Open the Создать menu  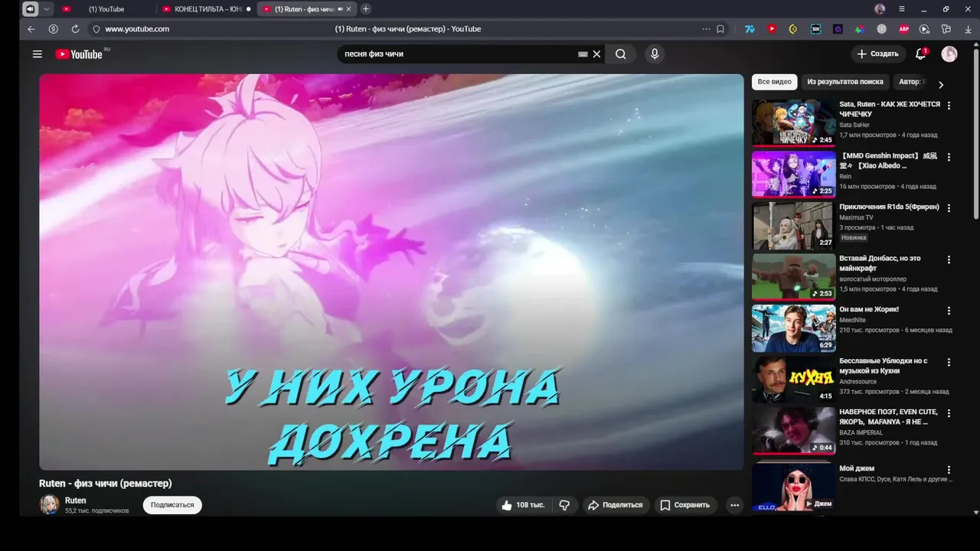point(877,54)
